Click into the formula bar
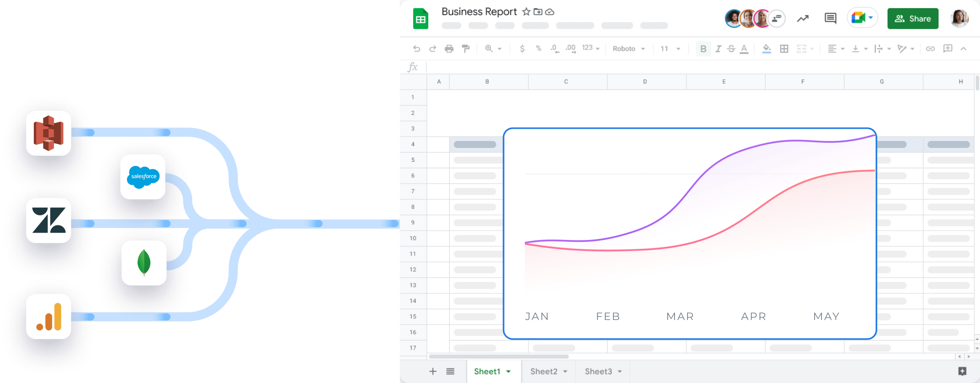 (702, 67)
